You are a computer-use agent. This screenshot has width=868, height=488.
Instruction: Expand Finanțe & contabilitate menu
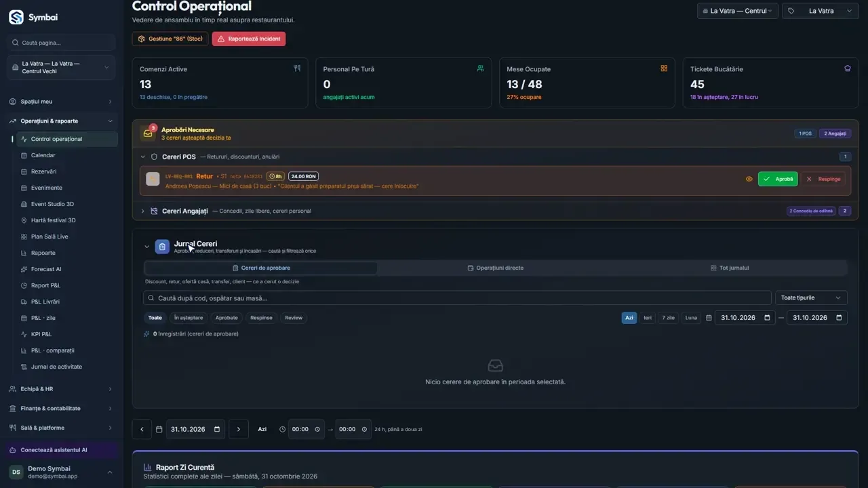62,409
